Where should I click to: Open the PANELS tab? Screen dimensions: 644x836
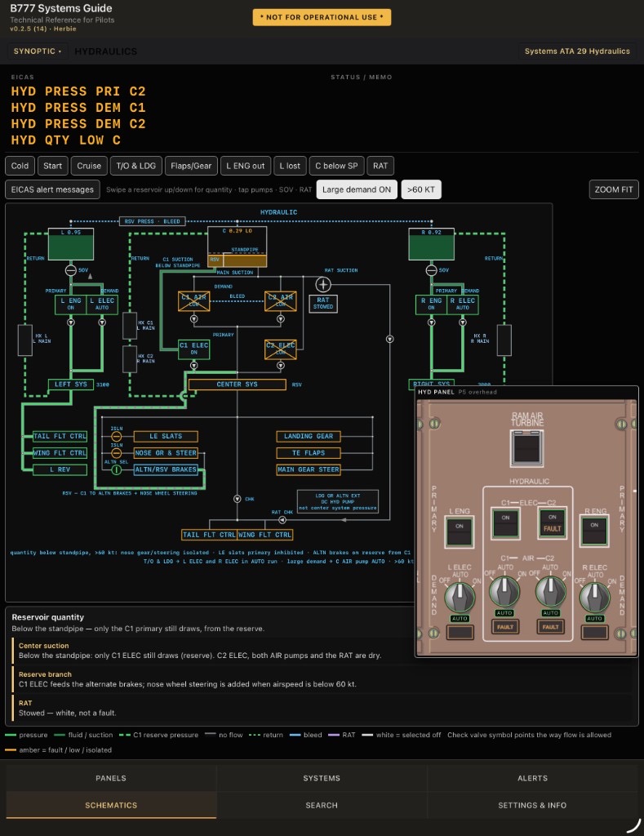(x=111, y=778)
